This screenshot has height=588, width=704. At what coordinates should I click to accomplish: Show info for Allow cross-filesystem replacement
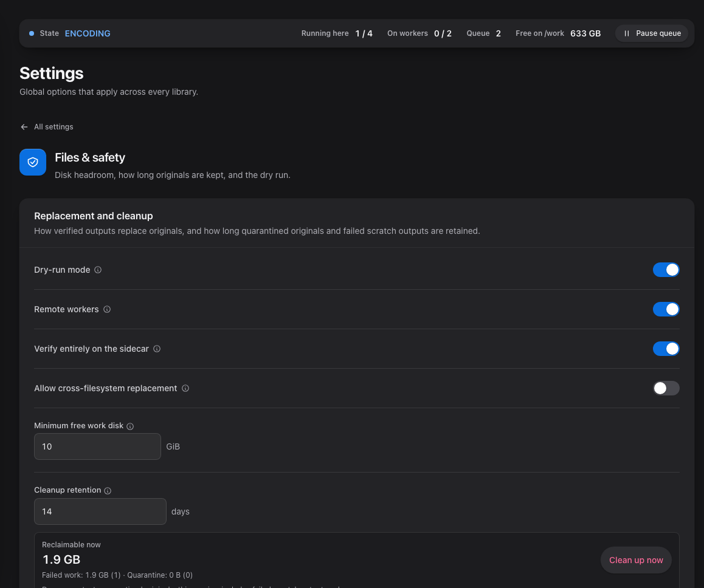[x=185, y=388]
